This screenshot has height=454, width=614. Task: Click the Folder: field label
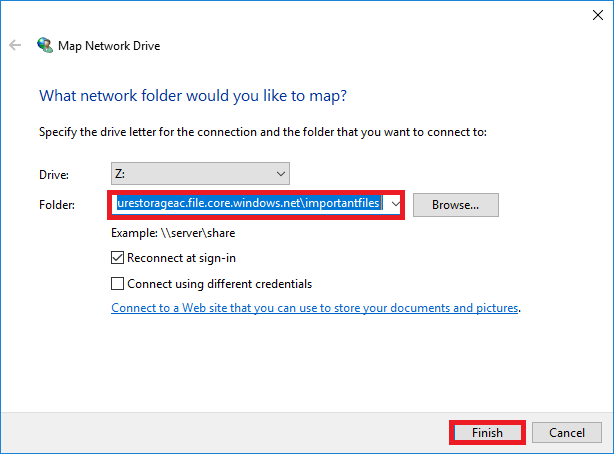point(58,204)
